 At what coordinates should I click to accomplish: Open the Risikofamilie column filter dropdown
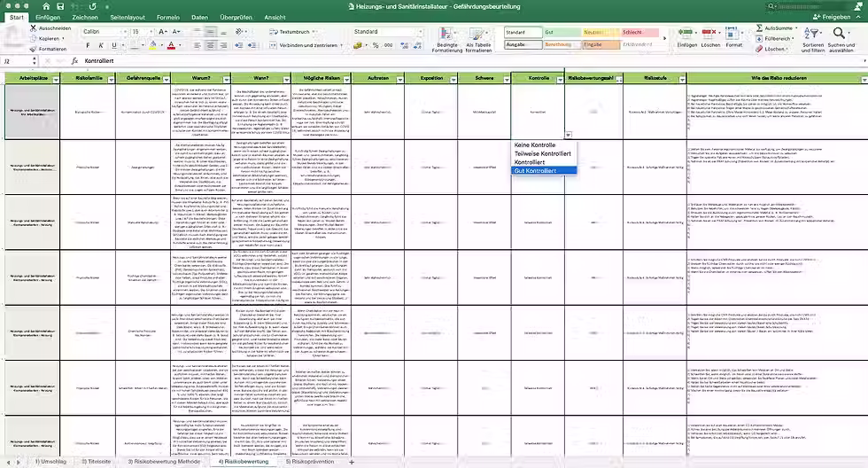click(x=112, y=80)
